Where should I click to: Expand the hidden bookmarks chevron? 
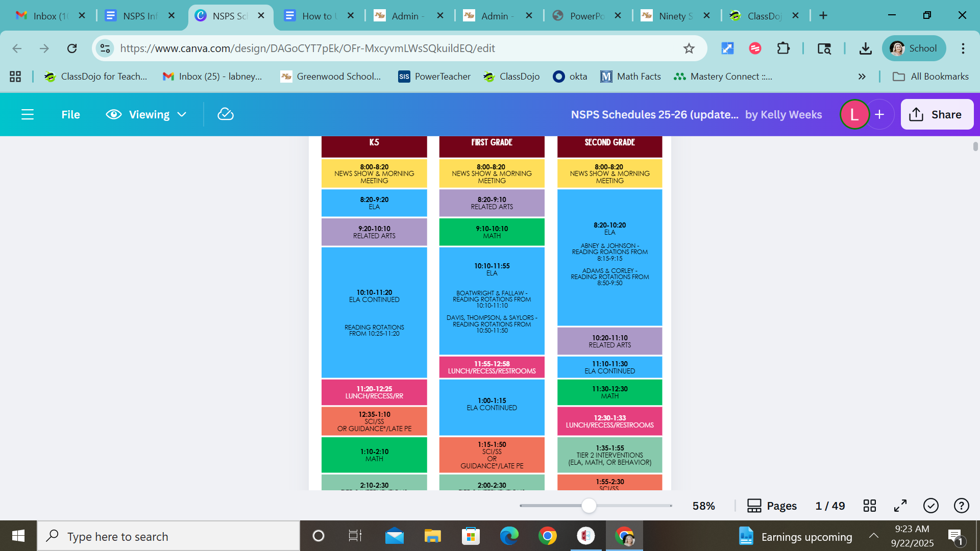(862, 77)
